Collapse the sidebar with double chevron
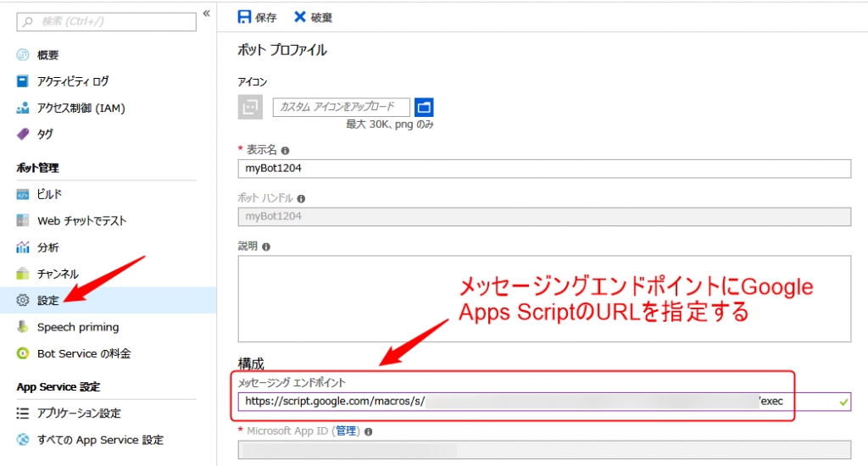 click(x=207, y=14)
